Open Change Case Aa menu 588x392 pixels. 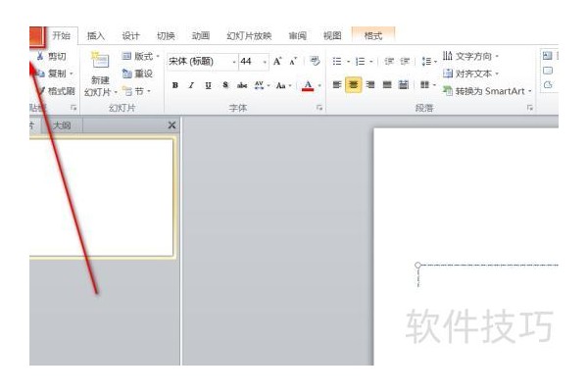click(x=283, y=85)
